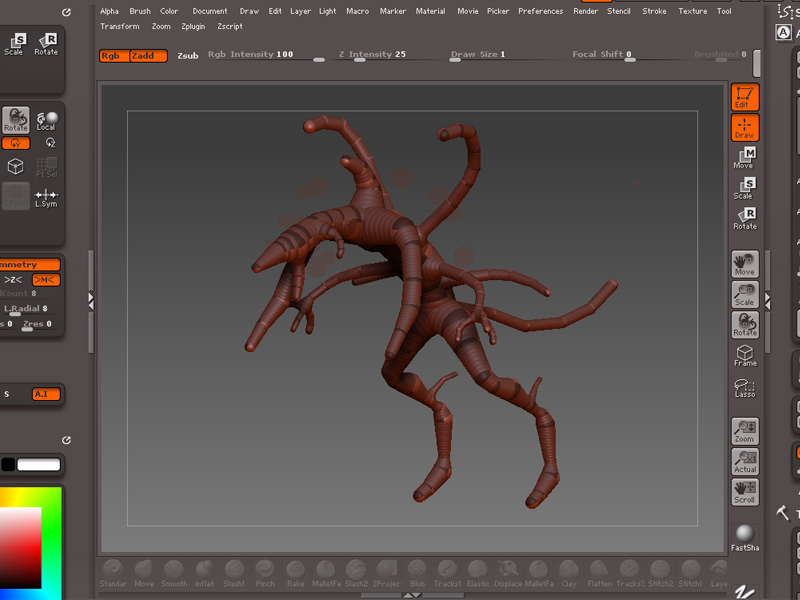The image size is (800, 600).
Task: Collapse the left tray using divider arrows
Action: click(91, 302)
